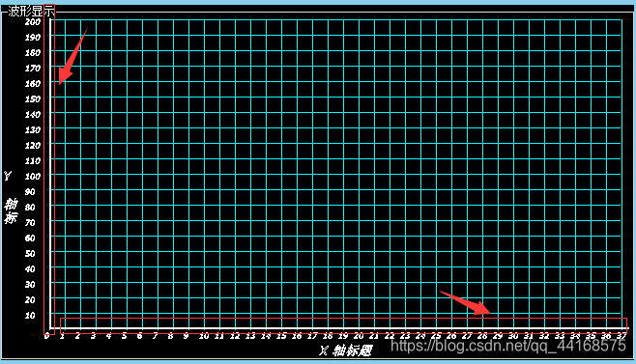
Task: Click X-axis tick label 23
Action: (x=405, y=336)
